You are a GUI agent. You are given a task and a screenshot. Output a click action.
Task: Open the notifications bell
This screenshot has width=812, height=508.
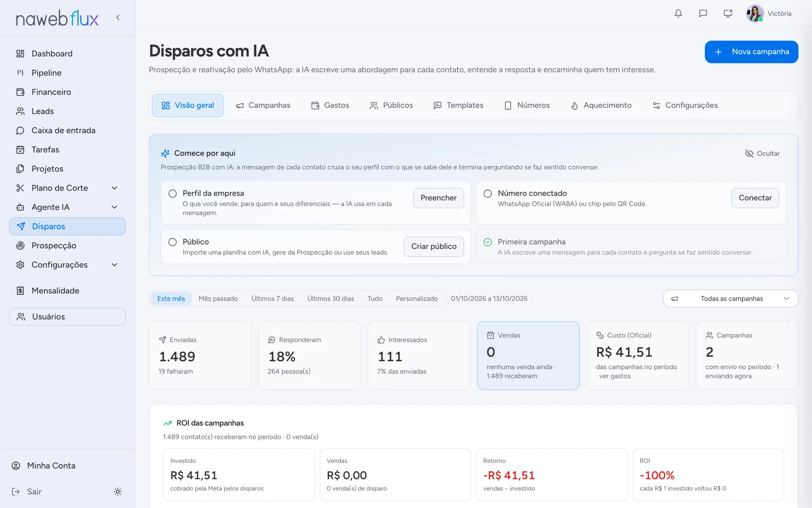click(678, 14)
